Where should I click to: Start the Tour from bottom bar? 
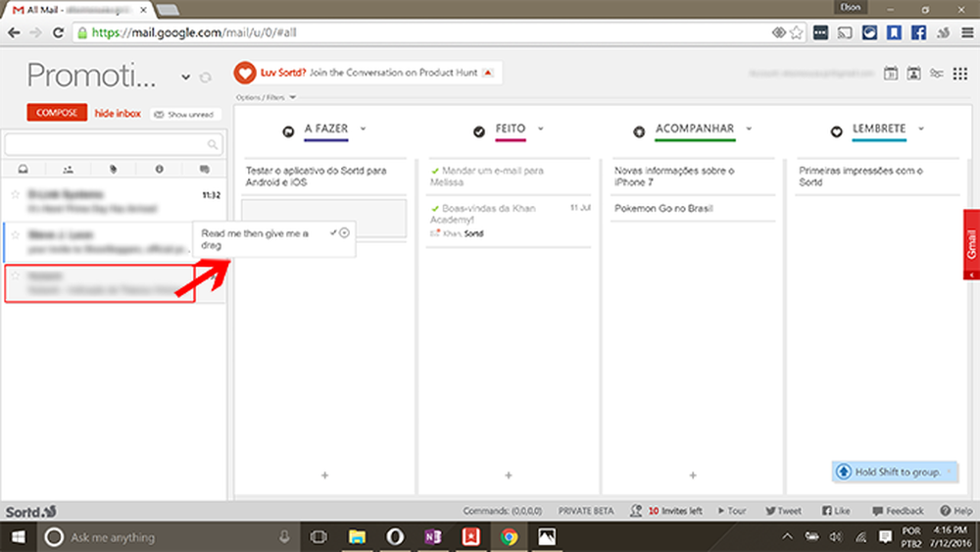click(x=732, y=511)
